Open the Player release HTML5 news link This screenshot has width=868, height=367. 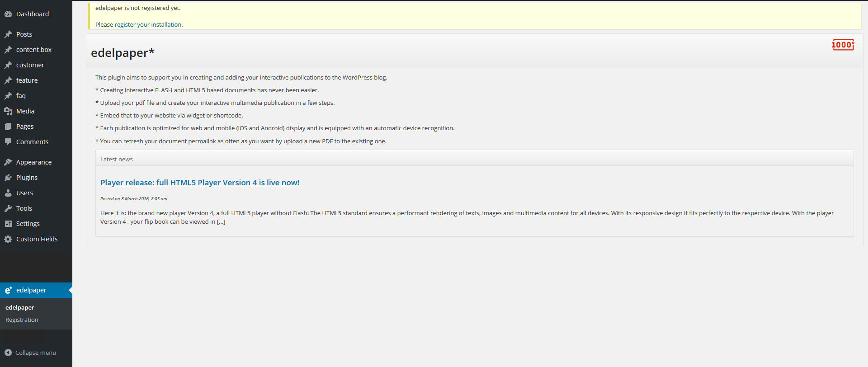point(200,183)
